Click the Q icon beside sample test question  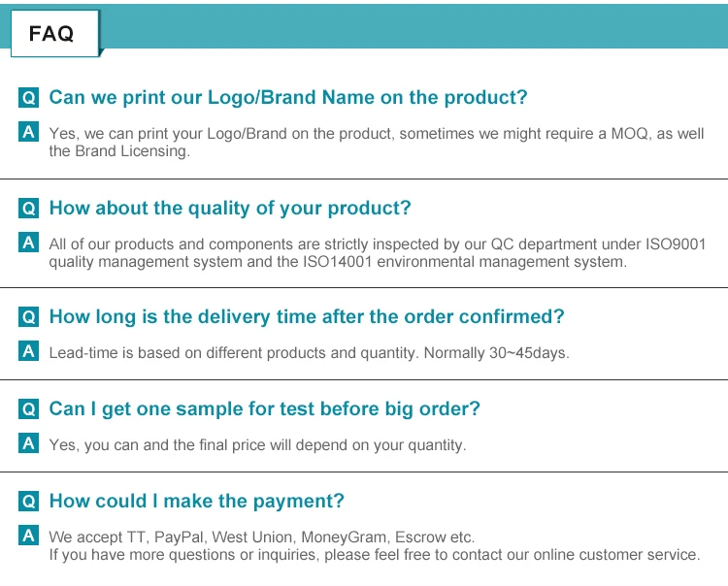[29, 409]
